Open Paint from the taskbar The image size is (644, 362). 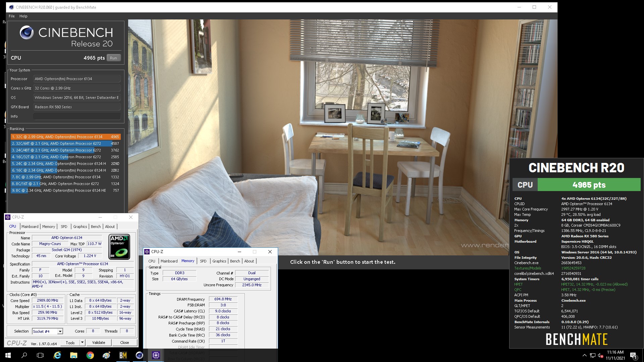pos(107,355)
